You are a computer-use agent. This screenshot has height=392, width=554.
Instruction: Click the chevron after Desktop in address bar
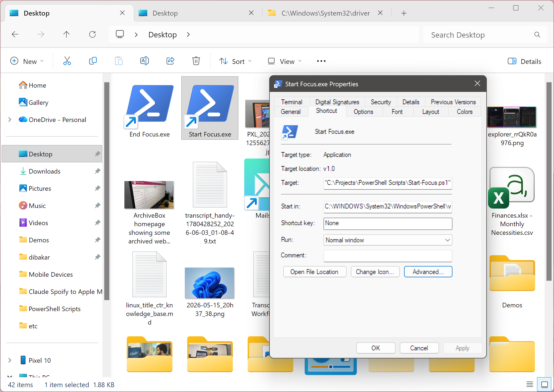point(188,34)
